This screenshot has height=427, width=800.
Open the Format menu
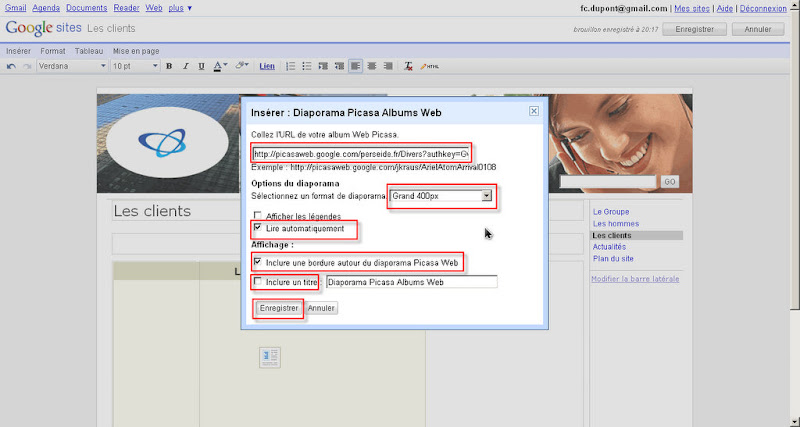click(53, 51)
